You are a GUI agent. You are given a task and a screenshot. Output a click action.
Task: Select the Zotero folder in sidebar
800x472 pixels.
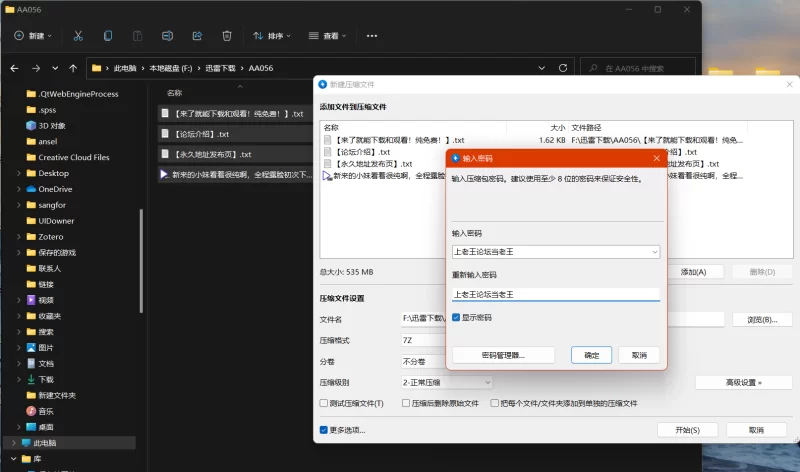click(x=50, y=236)
